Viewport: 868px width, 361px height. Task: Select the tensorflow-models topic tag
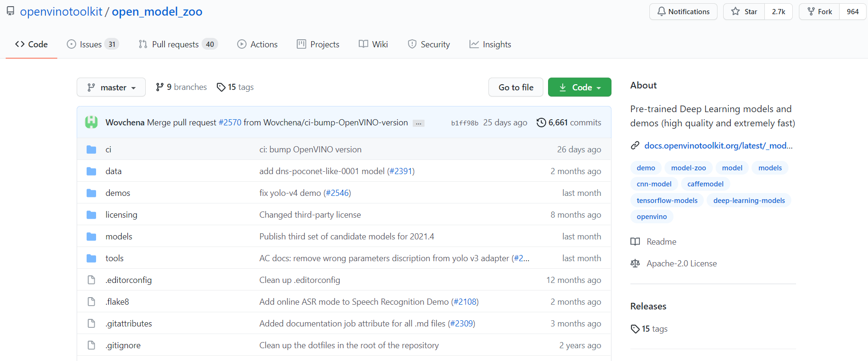click(x=667, y=201)
